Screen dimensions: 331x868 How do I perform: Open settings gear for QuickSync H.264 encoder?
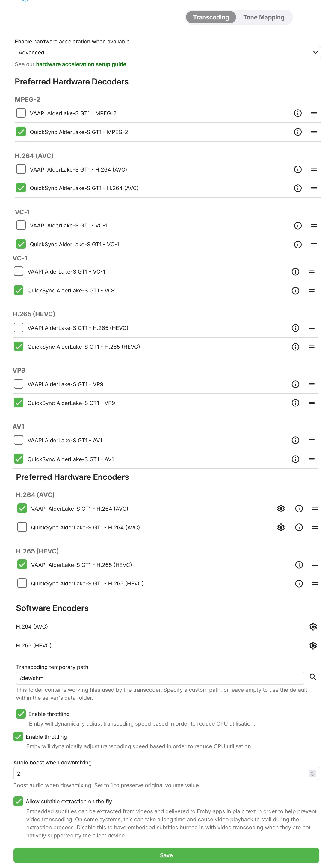[281, 527]
